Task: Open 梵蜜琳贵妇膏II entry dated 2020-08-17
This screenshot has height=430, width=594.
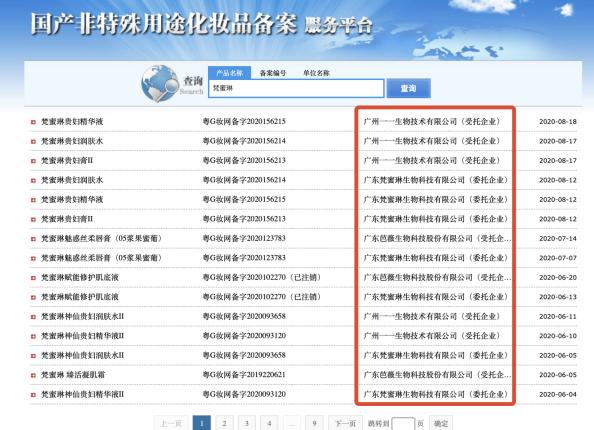Action: tap(67, 161)
